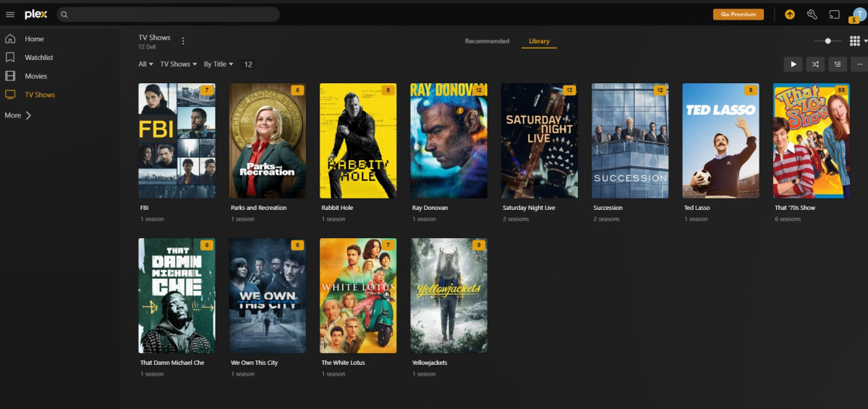
Task: Click the item count 12 badge
Action: pos(248,64)
